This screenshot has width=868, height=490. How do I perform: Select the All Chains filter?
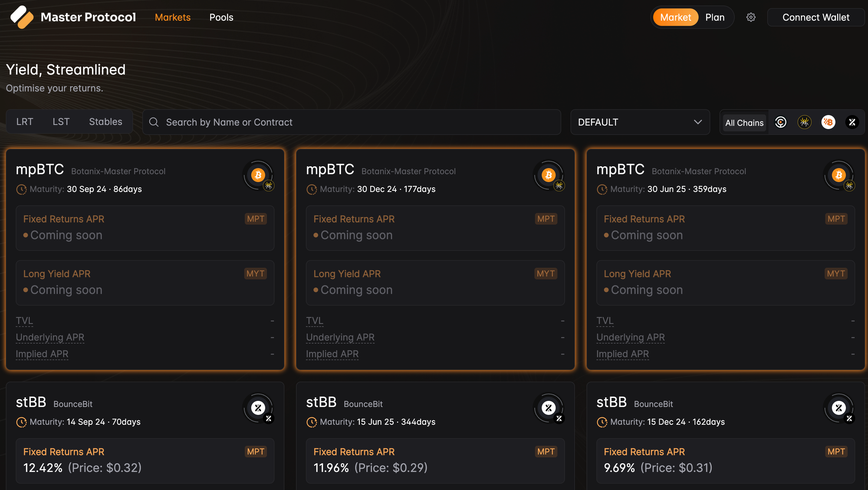744,123
